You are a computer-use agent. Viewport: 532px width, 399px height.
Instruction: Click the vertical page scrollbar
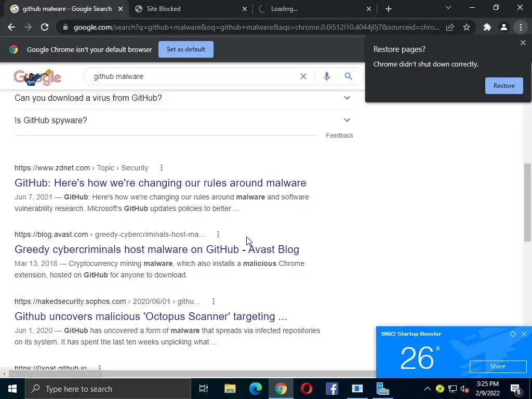(x=527, y=203)
